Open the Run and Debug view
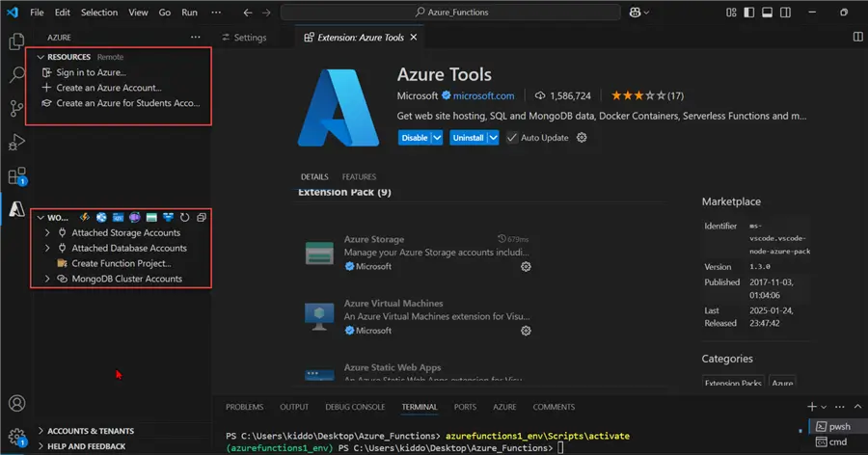The width and height of the screenshot is (868, 455). click(16, 143)
